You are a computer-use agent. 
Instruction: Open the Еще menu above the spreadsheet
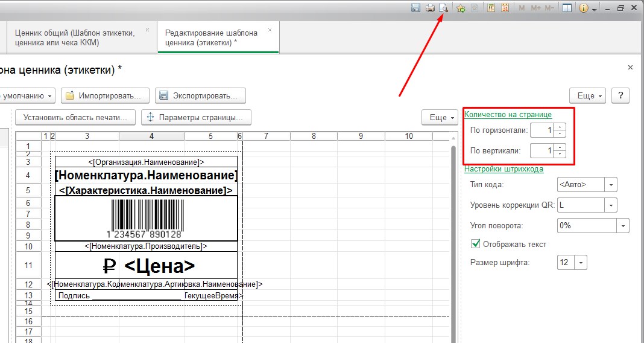click(440, 117)
